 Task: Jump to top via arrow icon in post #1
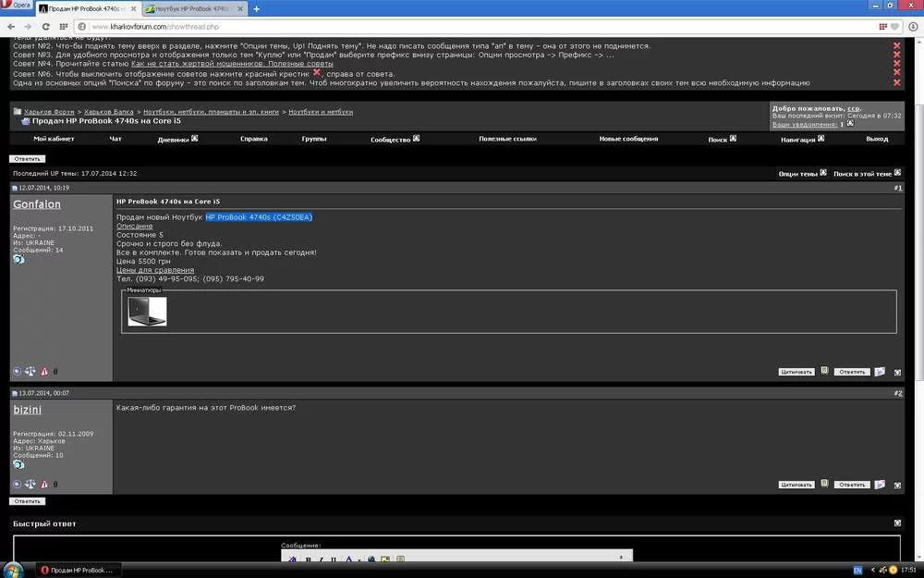[897, 372]
